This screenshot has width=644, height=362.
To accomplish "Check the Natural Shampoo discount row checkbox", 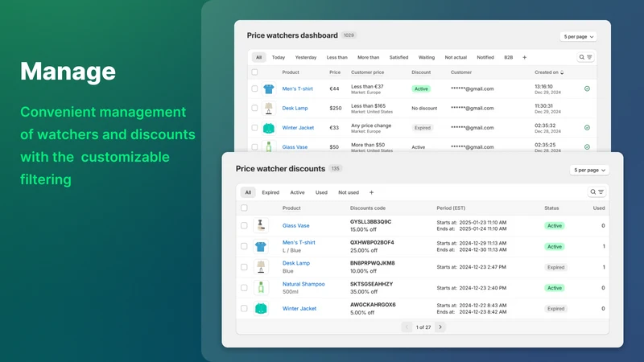I will coord(244,288).
